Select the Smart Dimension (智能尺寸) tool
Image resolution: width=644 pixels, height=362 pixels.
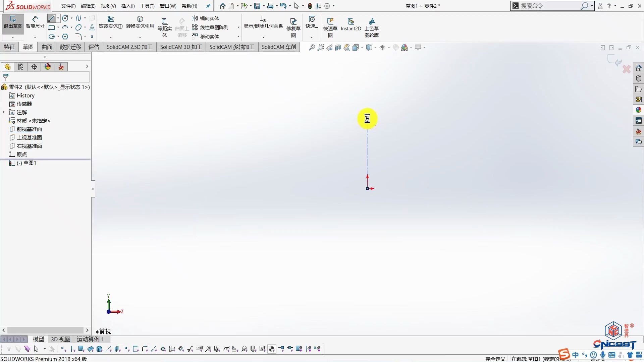(x=35, y=23)
